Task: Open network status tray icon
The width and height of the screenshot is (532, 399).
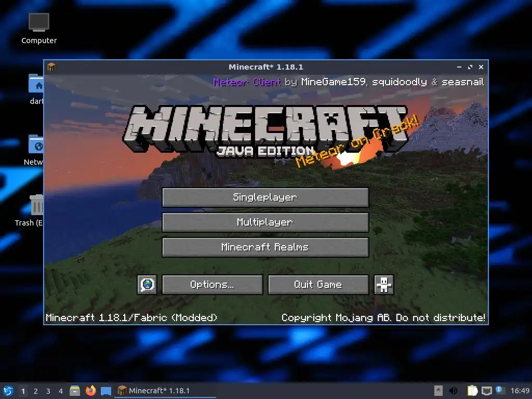Action: coord(486,391)
